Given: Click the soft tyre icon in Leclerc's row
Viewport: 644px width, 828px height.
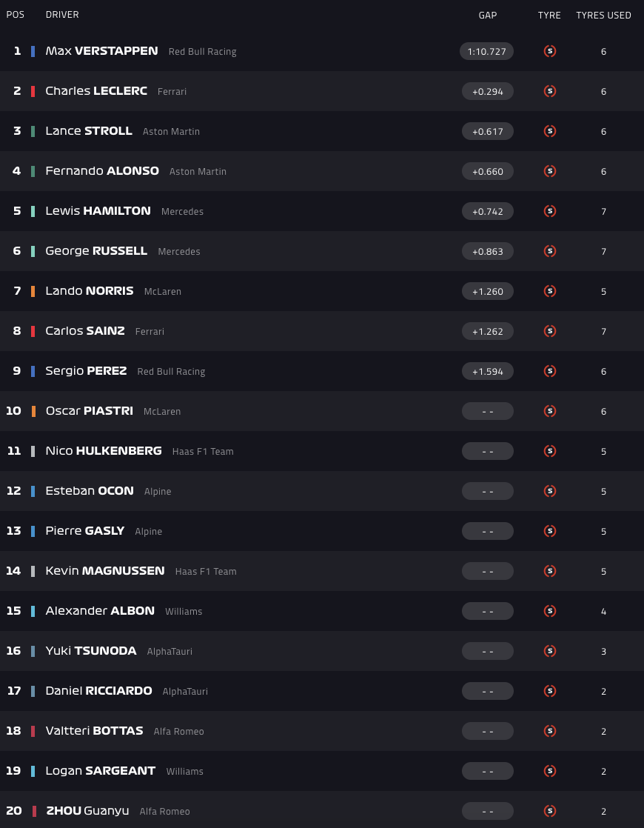Looking at the screenshot, I should (549, 91).
